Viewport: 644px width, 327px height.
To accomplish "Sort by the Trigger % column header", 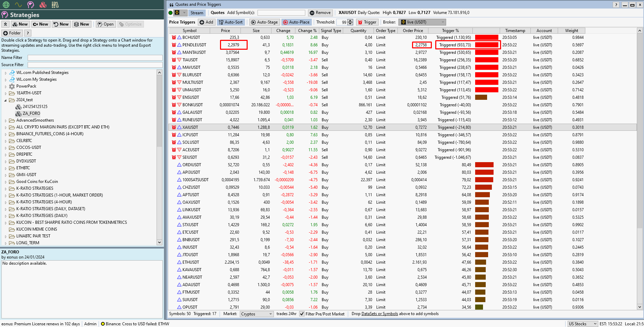I will coord(450,31).
